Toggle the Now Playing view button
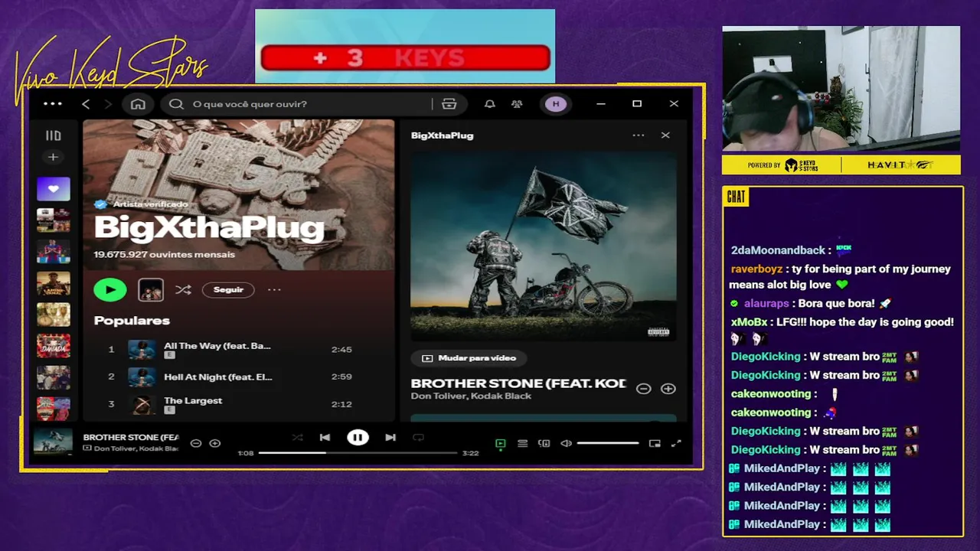The width and height of the screenshot is (980, 551). point(501,443)
